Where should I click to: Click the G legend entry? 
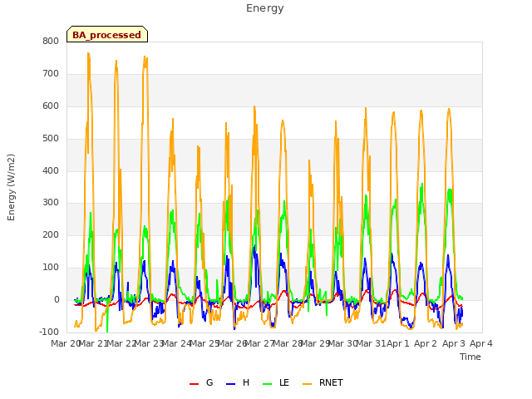point(201,382)
